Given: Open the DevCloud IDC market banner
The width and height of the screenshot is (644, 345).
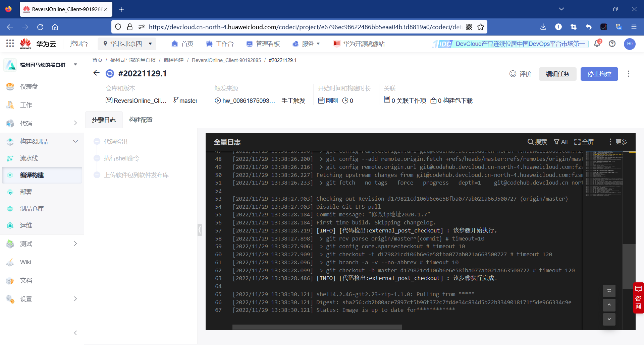Looking at the screenshot, I should (510, 44).
